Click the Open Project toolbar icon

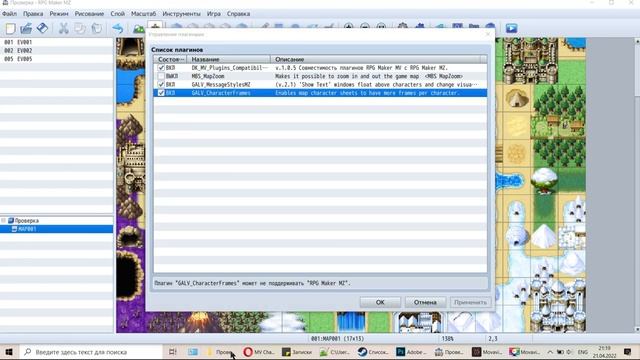coord(26,28)
